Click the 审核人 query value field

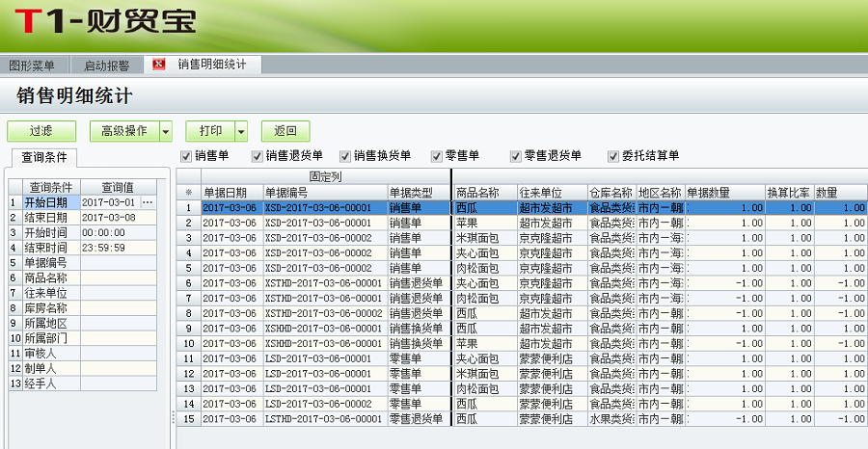coord(119,353)
